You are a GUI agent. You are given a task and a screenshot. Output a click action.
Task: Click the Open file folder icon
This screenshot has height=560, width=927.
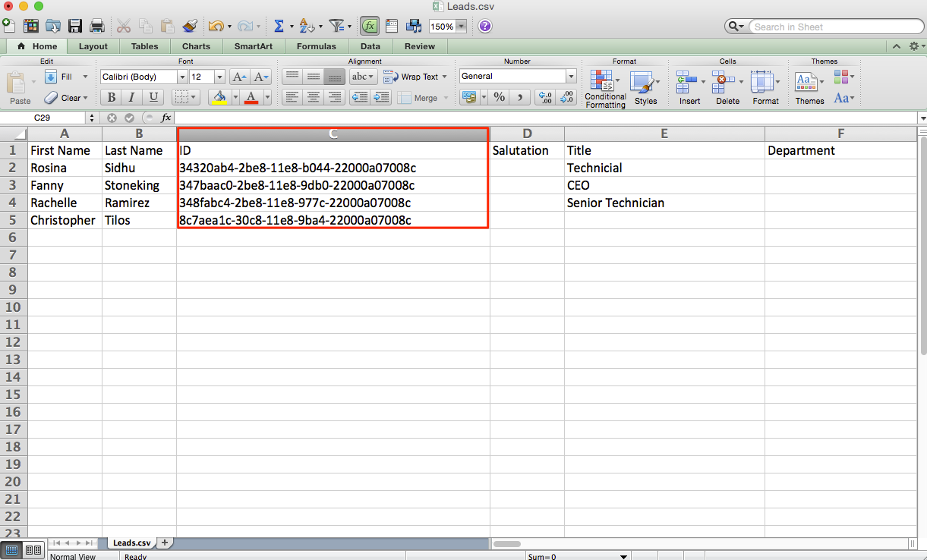[x=53, y=27]
